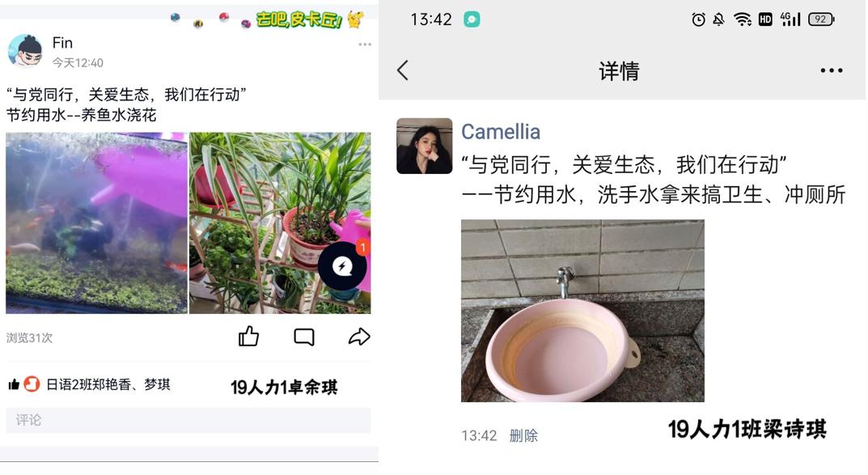Open the three-dot menu on Fin's post
The height and width of the screenshot is (475, 868).
click(365, 45)
